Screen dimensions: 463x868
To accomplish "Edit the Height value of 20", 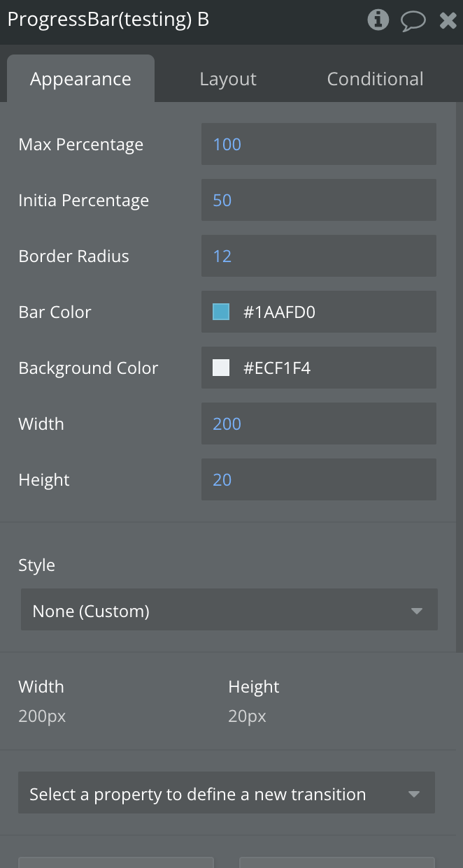I will point(318,480).
